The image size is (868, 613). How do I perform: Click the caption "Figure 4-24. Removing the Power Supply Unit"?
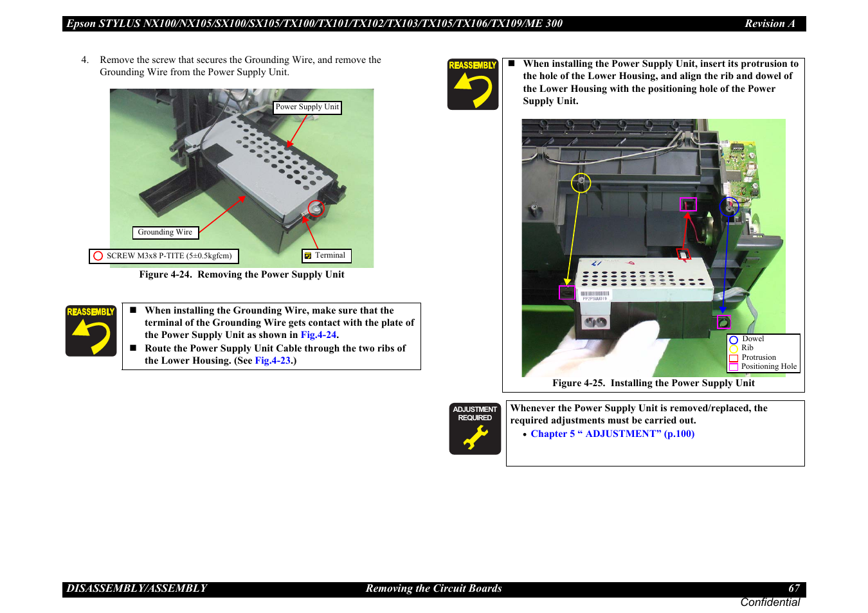coord(242,274)
